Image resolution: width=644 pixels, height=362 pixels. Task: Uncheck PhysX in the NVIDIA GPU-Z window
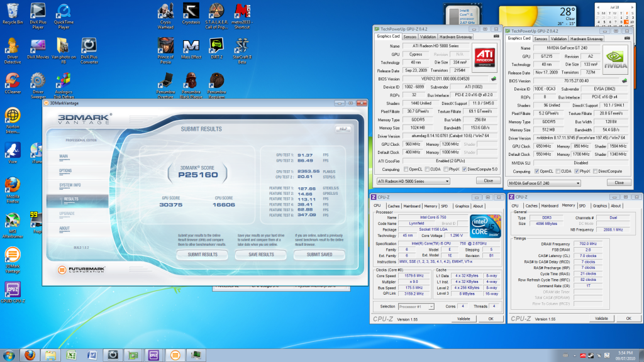pos(577,172)
